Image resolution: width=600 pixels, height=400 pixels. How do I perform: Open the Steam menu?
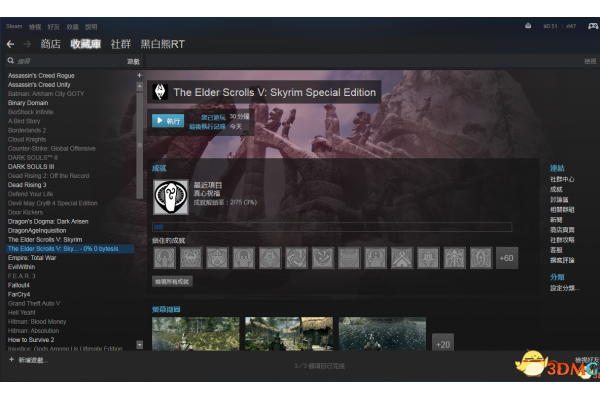(x=14, y=26)
